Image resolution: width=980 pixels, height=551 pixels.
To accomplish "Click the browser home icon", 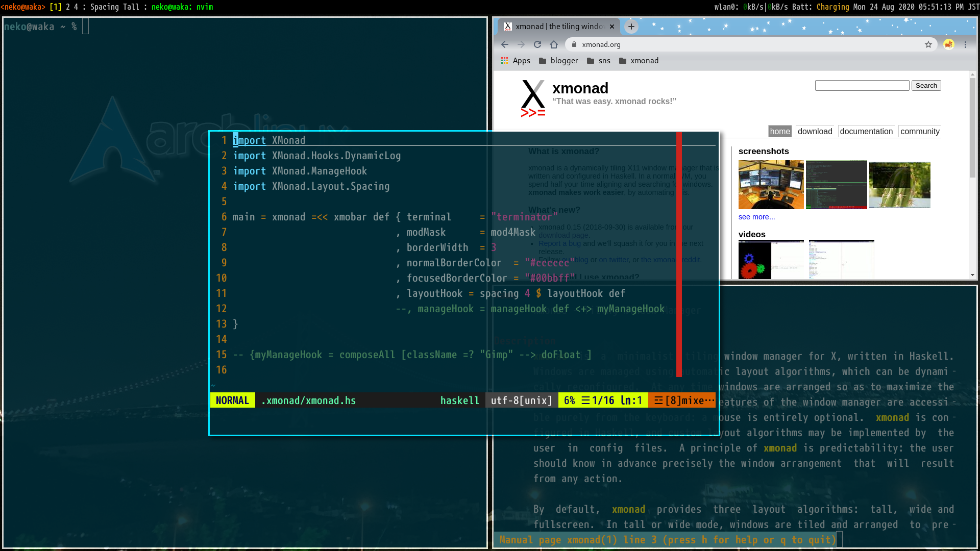I will [x=554, y=44].
